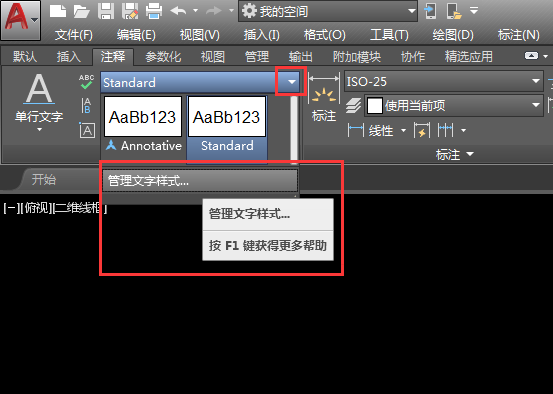Save the drawing with the Save icon
This screenshot has width=553, height=394.
[x=106, y=11]
